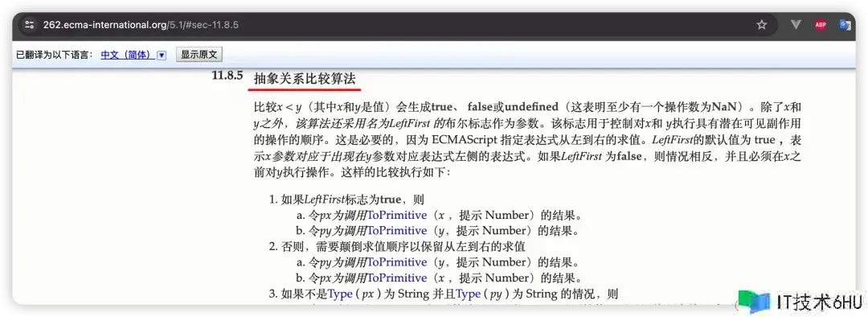868x317 pixels.
Task: Open the ToPrimitive link in step 2a
Action: (397, 262)
